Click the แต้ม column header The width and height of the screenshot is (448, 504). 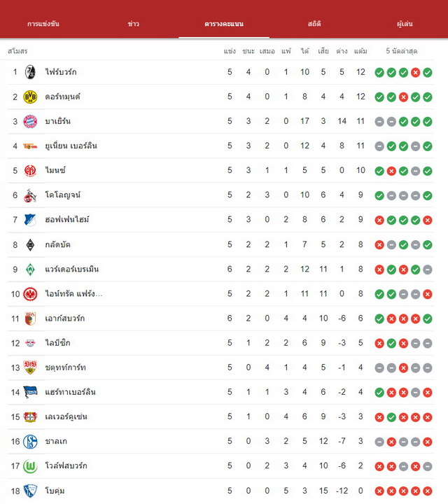[360, 51]
